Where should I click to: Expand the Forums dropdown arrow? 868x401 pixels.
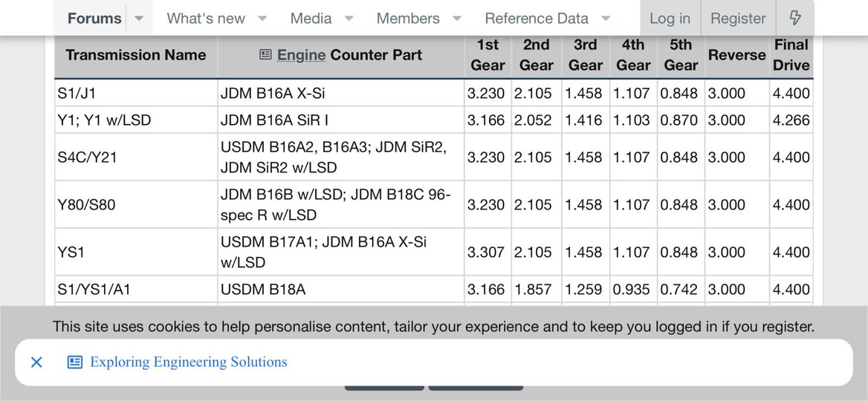coord(140,19)
